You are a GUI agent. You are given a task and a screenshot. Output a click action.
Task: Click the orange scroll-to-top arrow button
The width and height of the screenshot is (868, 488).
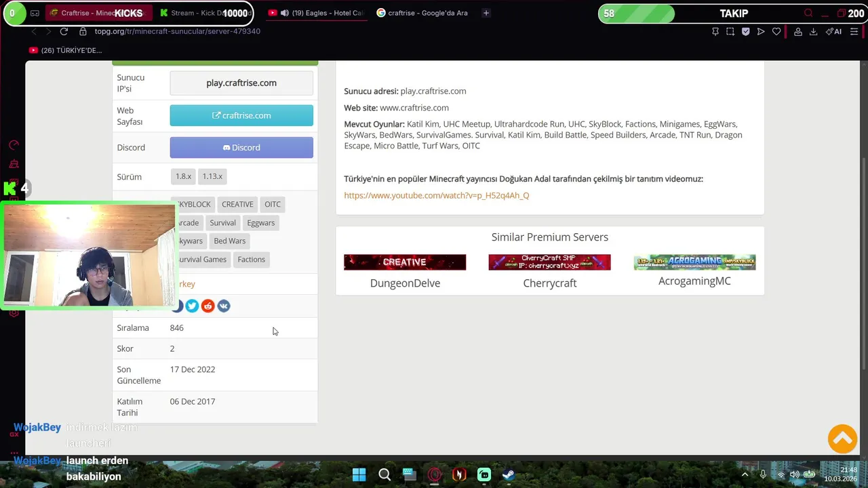pos(842,439)
